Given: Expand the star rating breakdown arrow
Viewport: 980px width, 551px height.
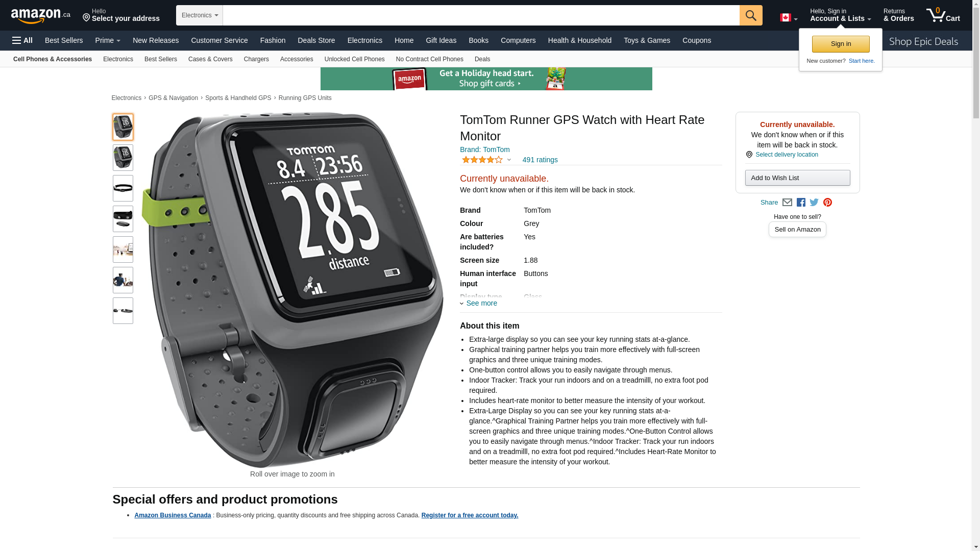Looking at the screenshot, I should tap(509, 160).
